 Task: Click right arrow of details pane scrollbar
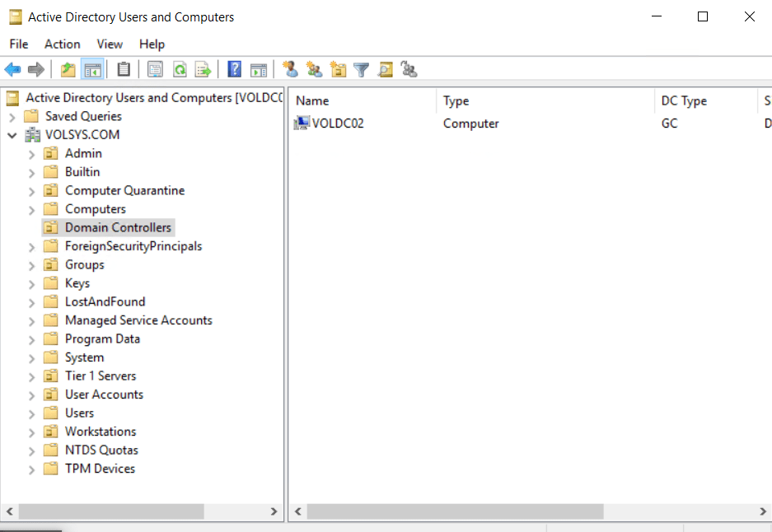coord(763,511)
